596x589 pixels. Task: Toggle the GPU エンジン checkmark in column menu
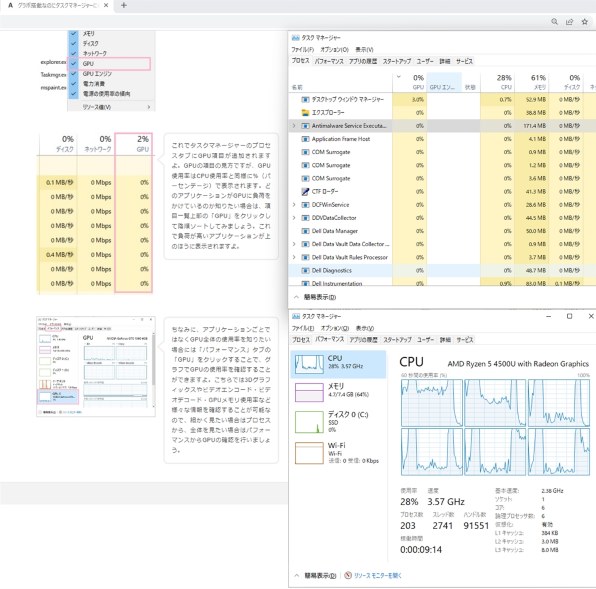pos(74,73)
